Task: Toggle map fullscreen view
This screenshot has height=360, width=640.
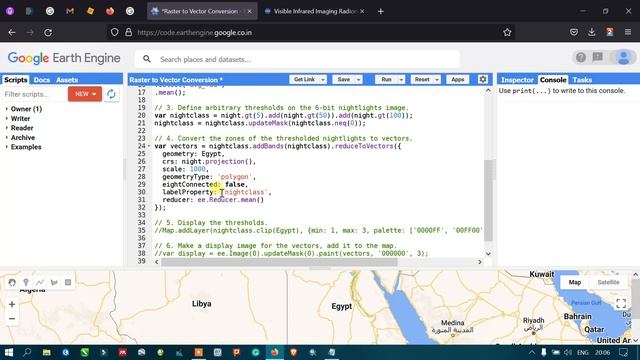Action: (x=621, y=303)
